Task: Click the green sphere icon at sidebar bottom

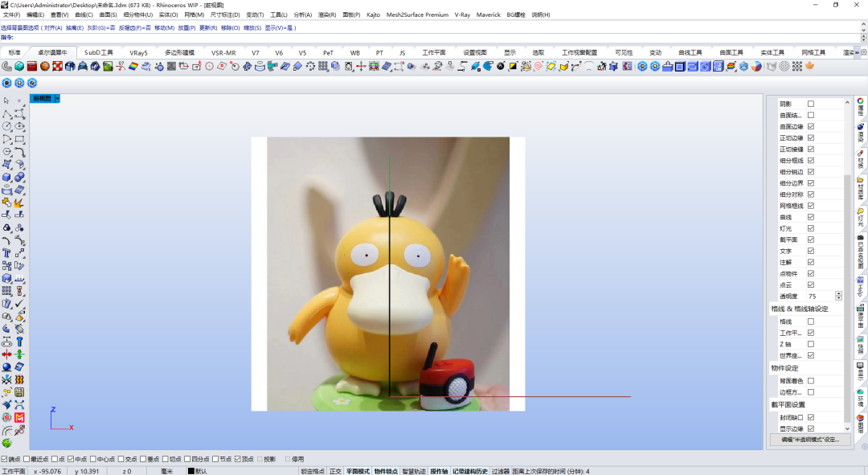Action: tap(6, 443)
